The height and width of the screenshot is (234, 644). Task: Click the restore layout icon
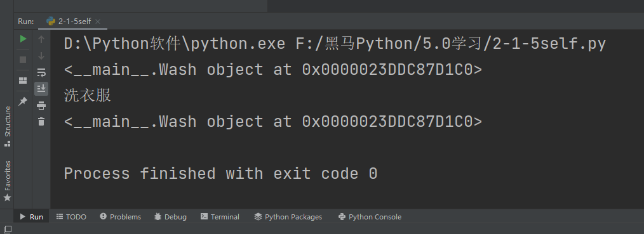coord(23,81)
